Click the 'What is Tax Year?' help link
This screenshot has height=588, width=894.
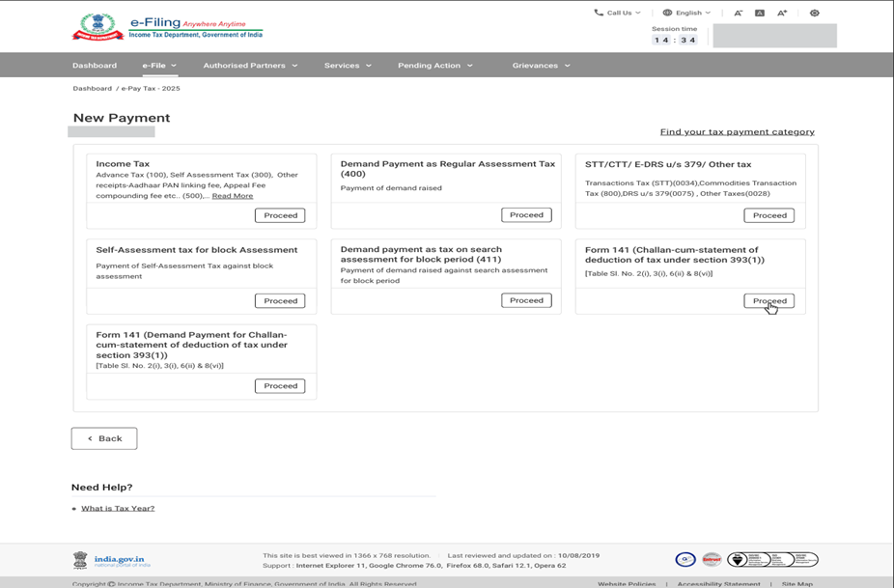pos(118,508)
